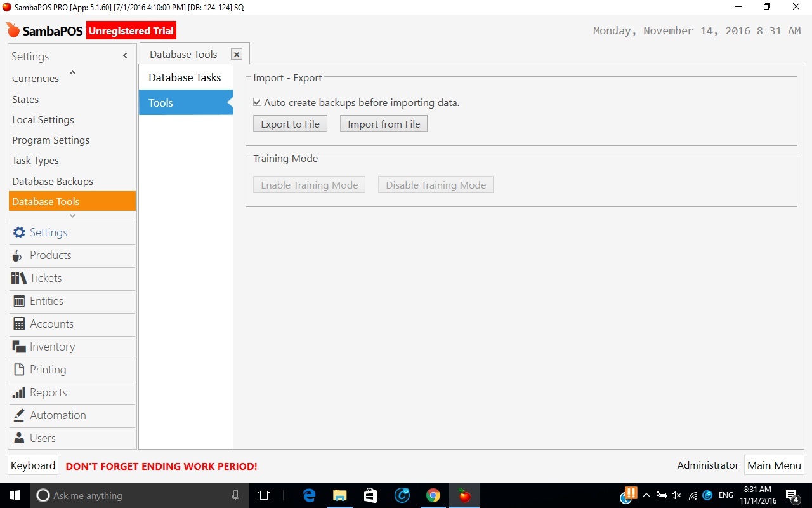Open Windows Store from taskbar

[371, 495]
